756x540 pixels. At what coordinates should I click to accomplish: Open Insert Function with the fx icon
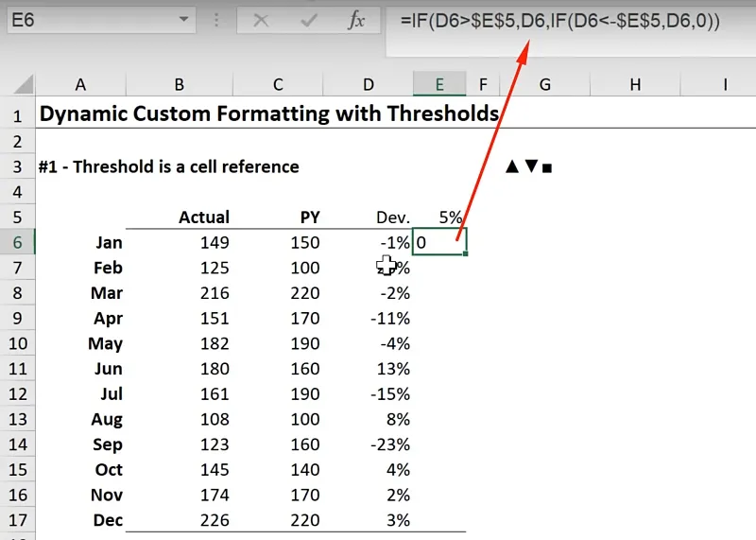pos(356,21)
